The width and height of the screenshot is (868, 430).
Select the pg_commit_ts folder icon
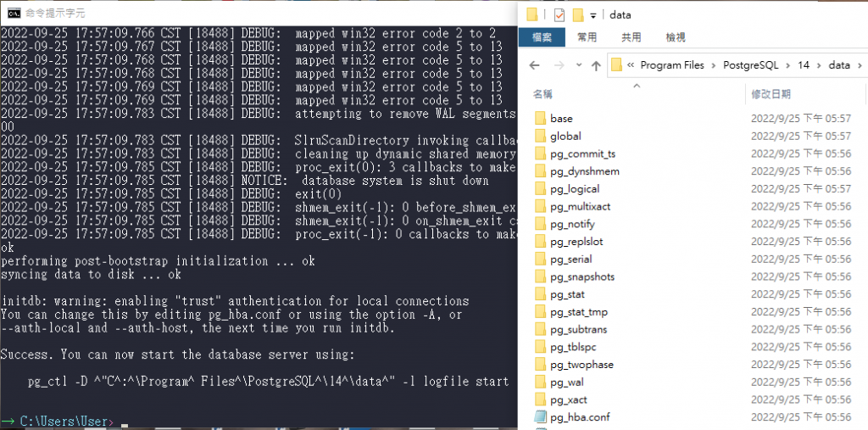click(541, 154)
